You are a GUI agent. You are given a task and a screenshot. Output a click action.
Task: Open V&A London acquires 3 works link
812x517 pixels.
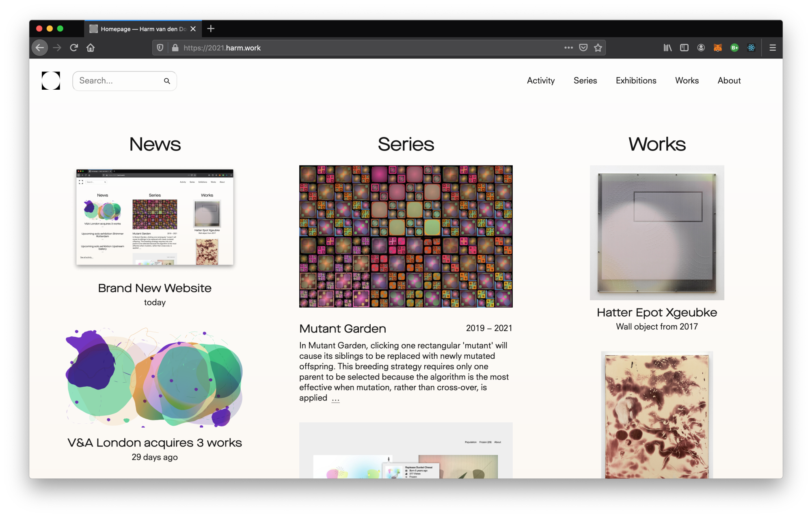tap(155, 443)
